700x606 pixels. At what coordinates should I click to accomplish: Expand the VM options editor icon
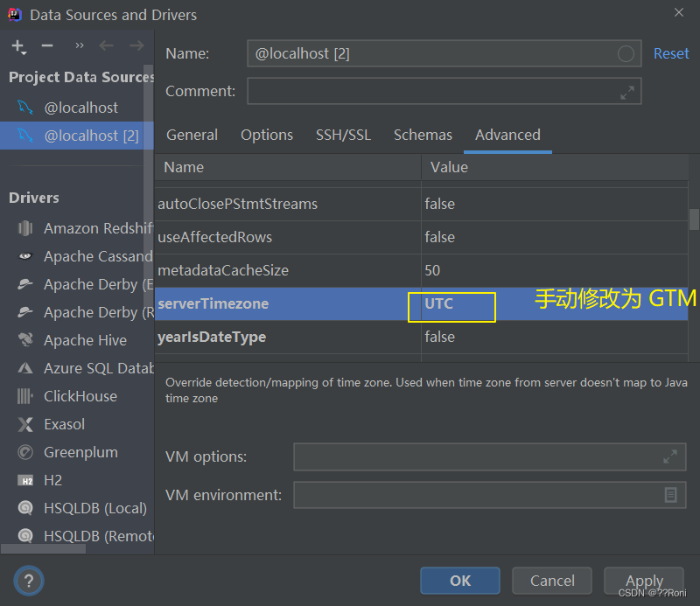point(671,456)
